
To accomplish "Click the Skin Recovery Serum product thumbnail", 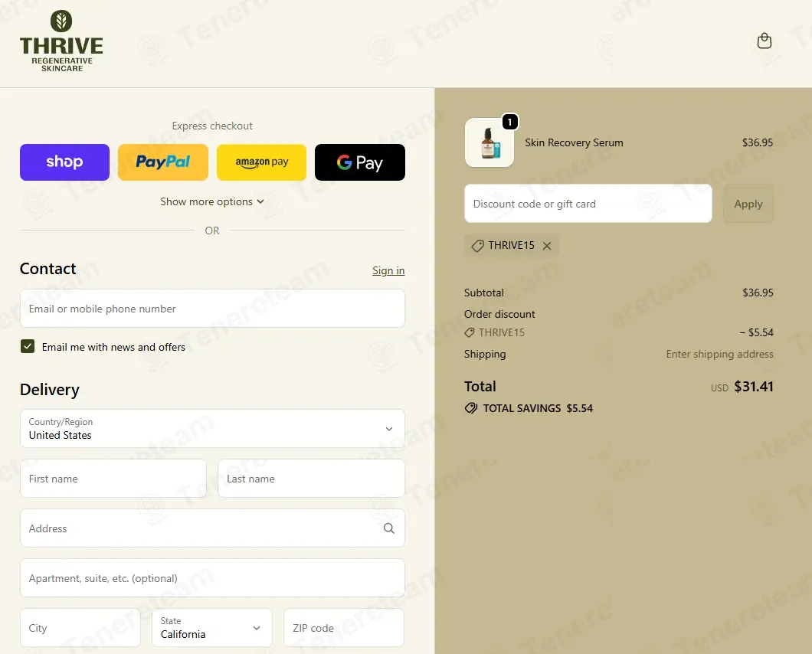I will coord(489,142).
